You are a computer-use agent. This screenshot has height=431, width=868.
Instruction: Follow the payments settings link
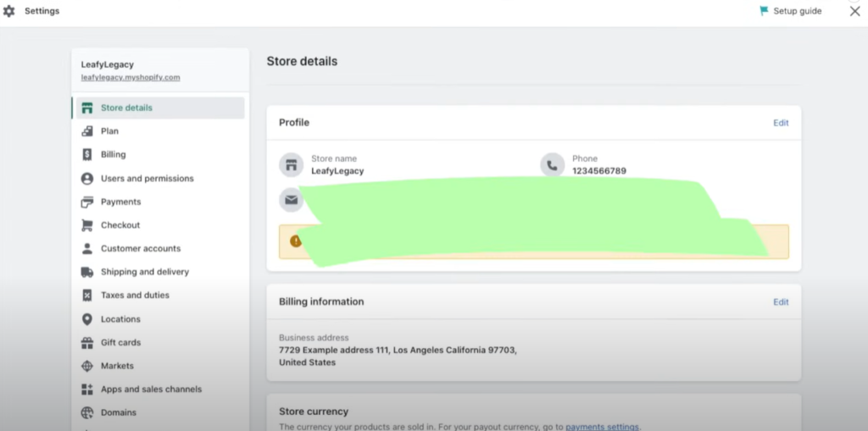602,427
